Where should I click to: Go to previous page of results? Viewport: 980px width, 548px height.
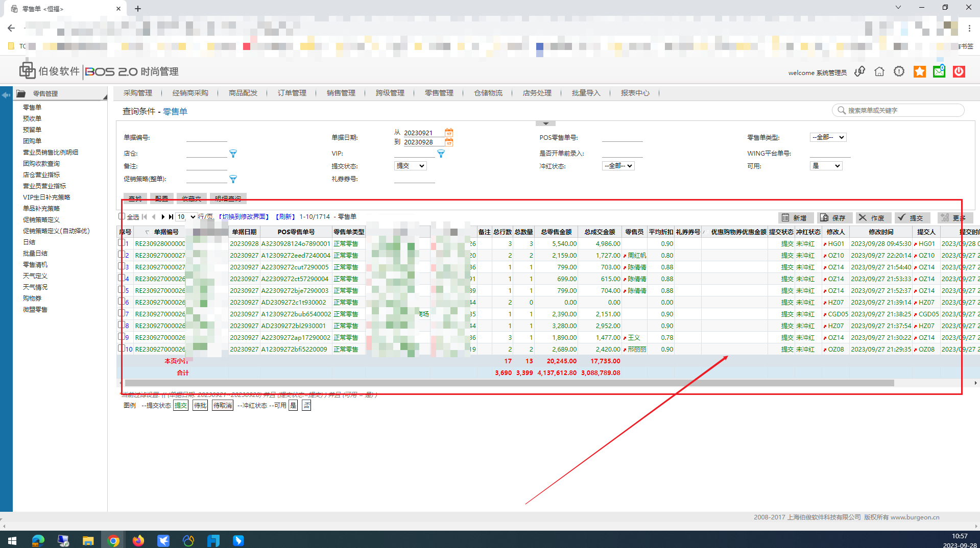click(x=154, y=217)
